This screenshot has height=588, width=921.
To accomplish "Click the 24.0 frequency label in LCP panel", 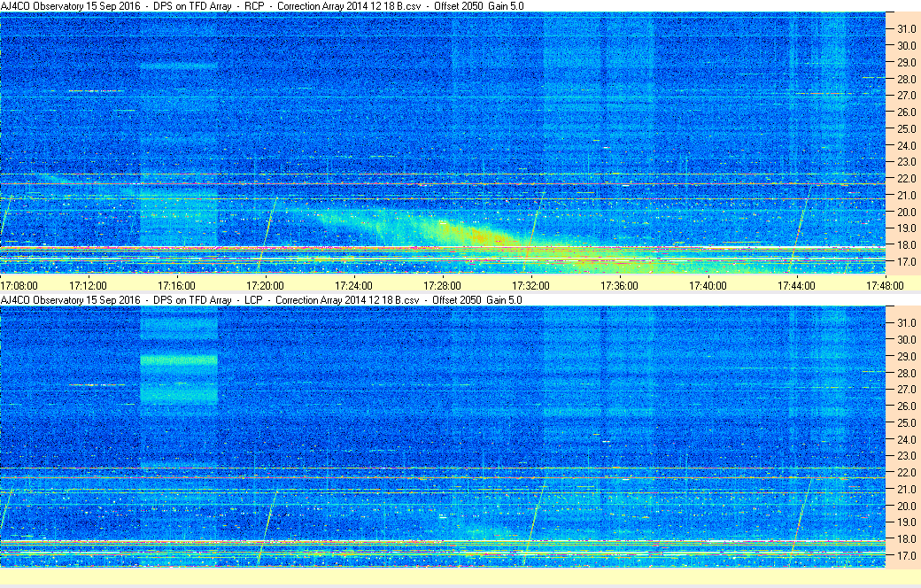I will coord(906,439).
